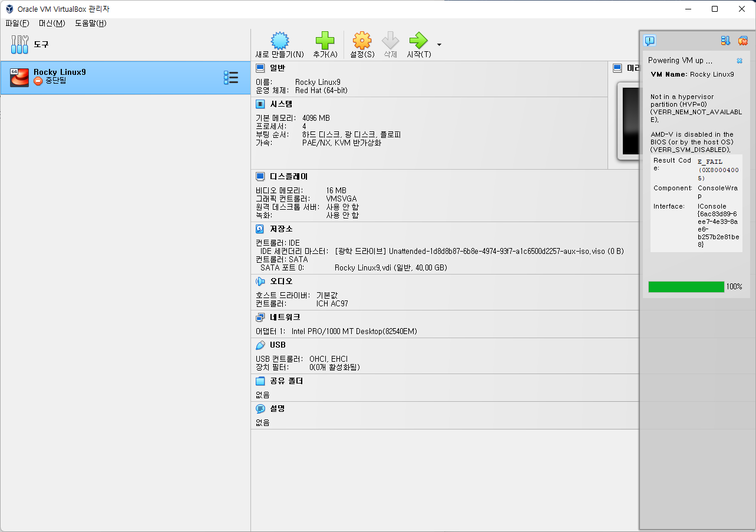Click the ConsoleWrap component text
The height and width of the screenshot is (532, 756).
[717, 192]
